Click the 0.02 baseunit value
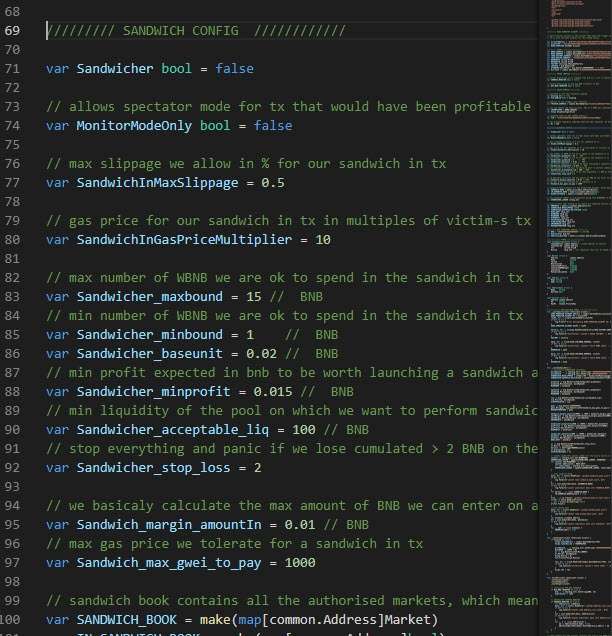This screenshot has width=612, height=636. point(262,354)
